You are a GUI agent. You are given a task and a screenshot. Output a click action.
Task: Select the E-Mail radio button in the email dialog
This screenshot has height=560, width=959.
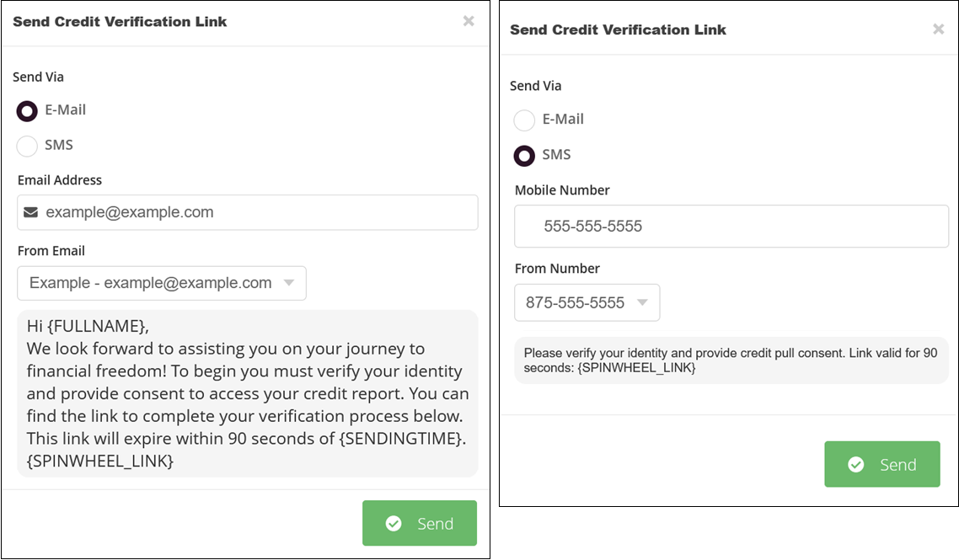tap(26, 110)
